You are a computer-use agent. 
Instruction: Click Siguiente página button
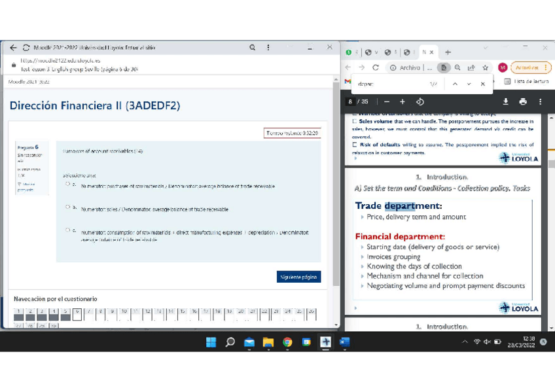click(x=298, y=277)
